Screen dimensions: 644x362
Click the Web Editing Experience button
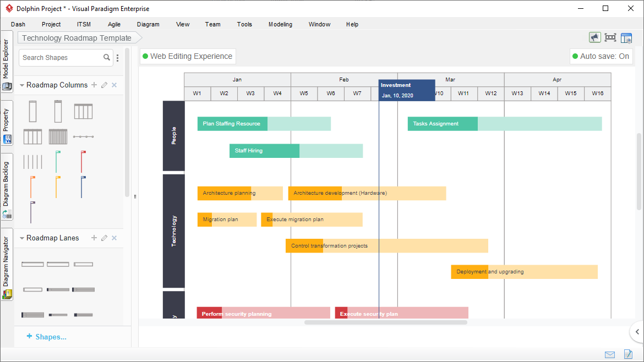(188, 56)
